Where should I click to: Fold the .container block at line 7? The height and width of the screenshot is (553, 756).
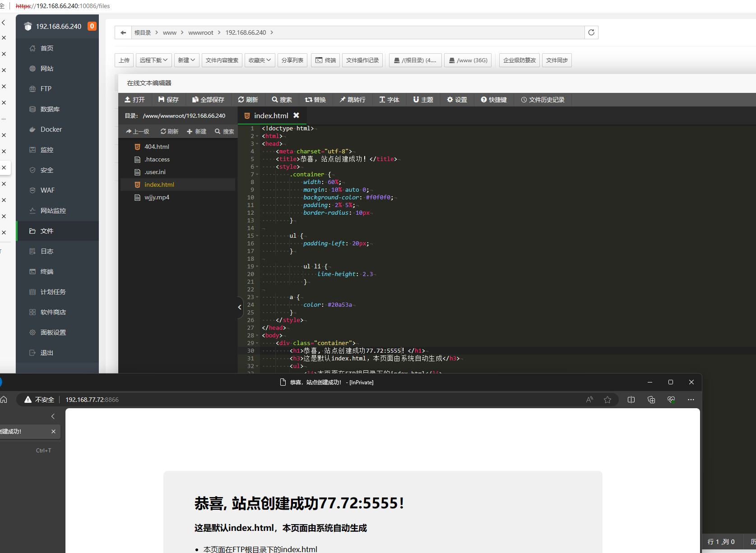pyautogui.click(x=257, y=175)
